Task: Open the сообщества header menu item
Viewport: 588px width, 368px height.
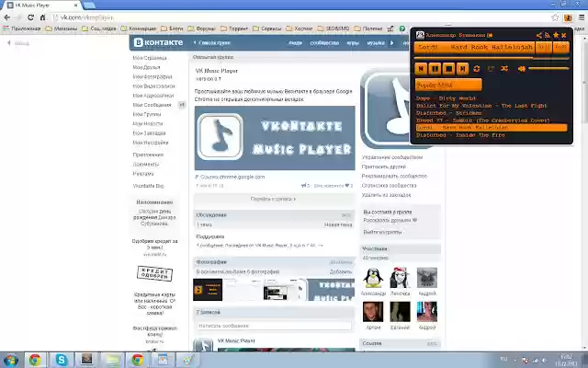Action: (x=324, y=43)
